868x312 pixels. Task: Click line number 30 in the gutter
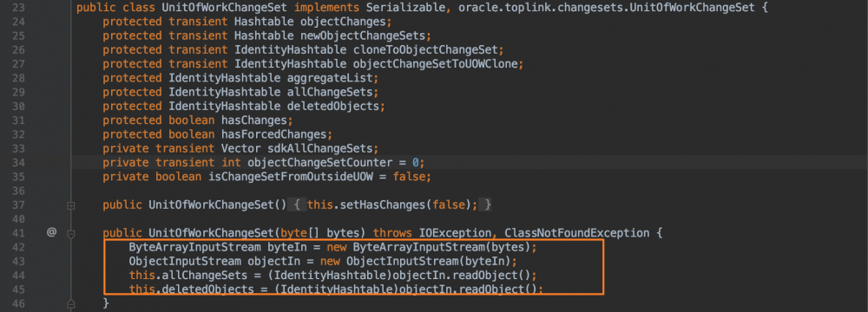[18, 107]
